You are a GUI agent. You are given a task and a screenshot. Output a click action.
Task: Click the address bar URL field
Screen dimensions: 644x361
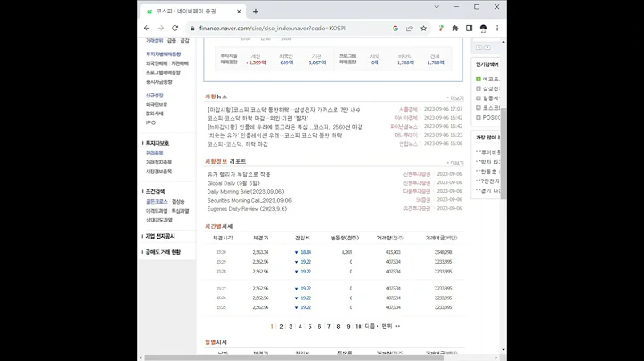tap(272, 29)
